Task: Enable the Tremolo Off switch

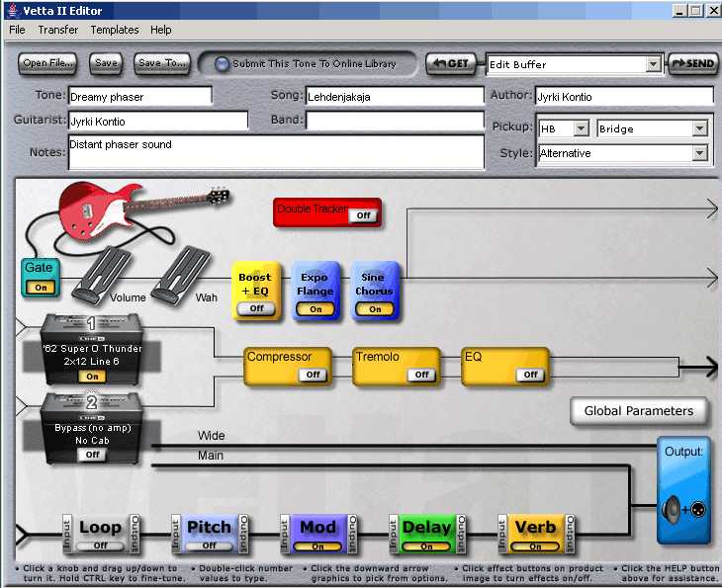Action: [x=421, y=375]
